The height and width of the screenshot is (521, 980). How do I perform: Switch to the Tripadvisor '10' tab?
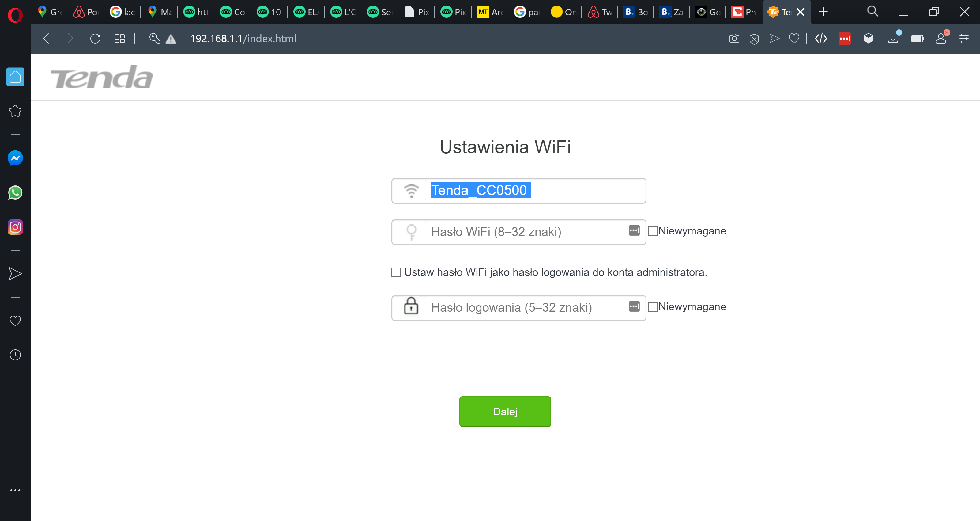(269, 12)
